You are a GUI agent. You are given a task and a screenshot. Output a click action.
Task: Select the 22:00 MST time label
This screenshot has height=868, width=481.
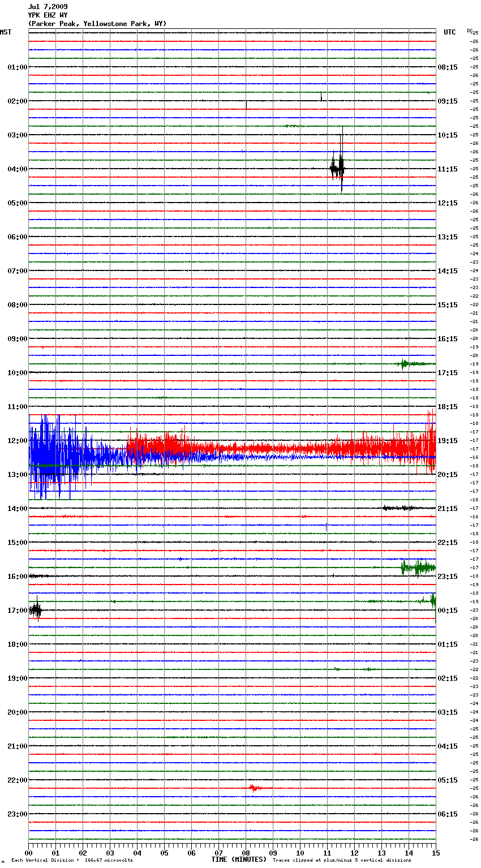pos(18,780)
